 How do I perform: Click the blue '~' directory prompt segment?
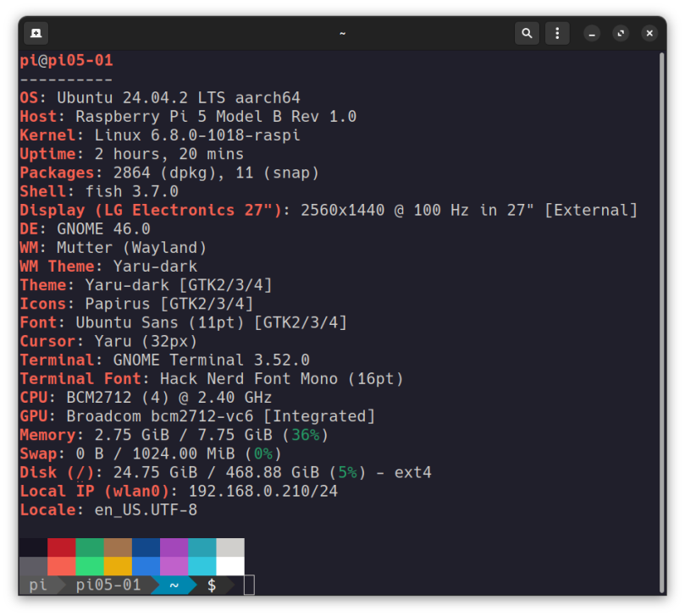tap(174, 585)
